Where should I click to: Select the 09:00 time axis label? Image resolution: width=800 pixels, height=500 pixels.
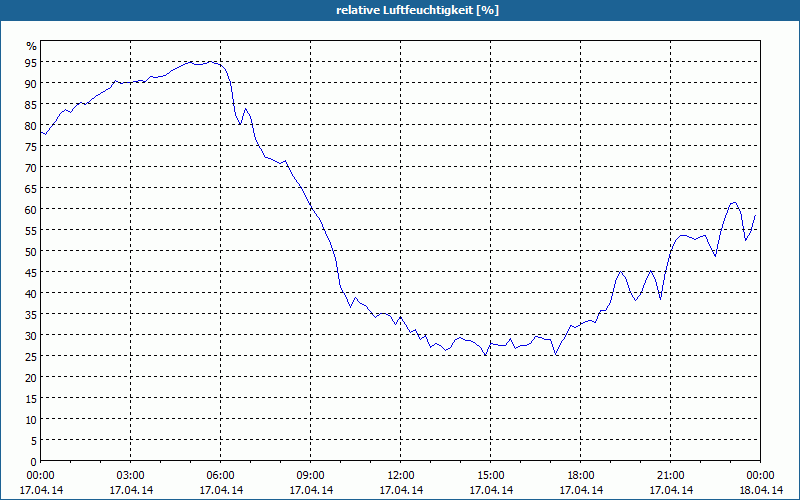(x=310, y=476)
